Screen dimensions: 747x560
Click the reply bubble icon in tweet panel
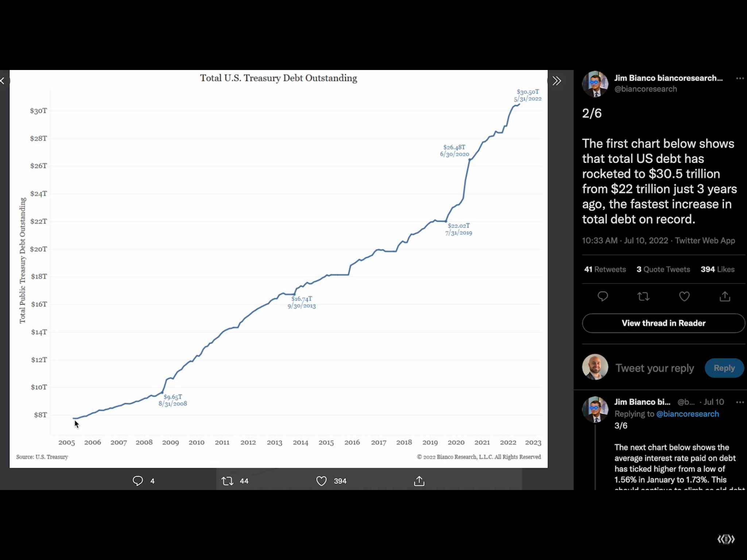click(x=603, y=296)
